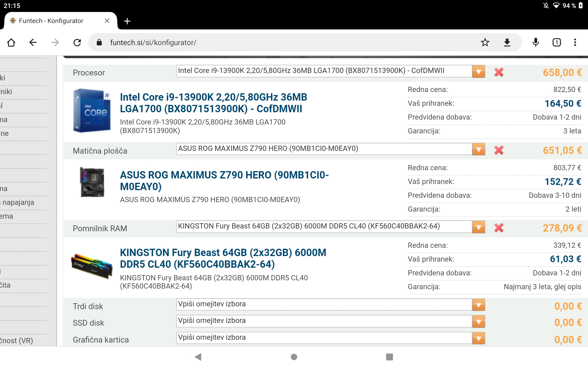The width and height of the screenshot is (588, 368).
Task: Open sidebar item ending in 'nost (VR)'
Action: pyautogui.click(x=17, y=340)
